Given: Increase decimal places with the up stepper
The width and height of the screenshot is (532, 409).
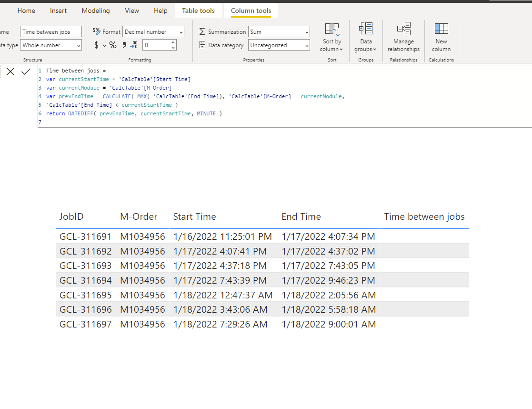Looking at the screenshot, I should pyautogui.click(x=173, y=42).
